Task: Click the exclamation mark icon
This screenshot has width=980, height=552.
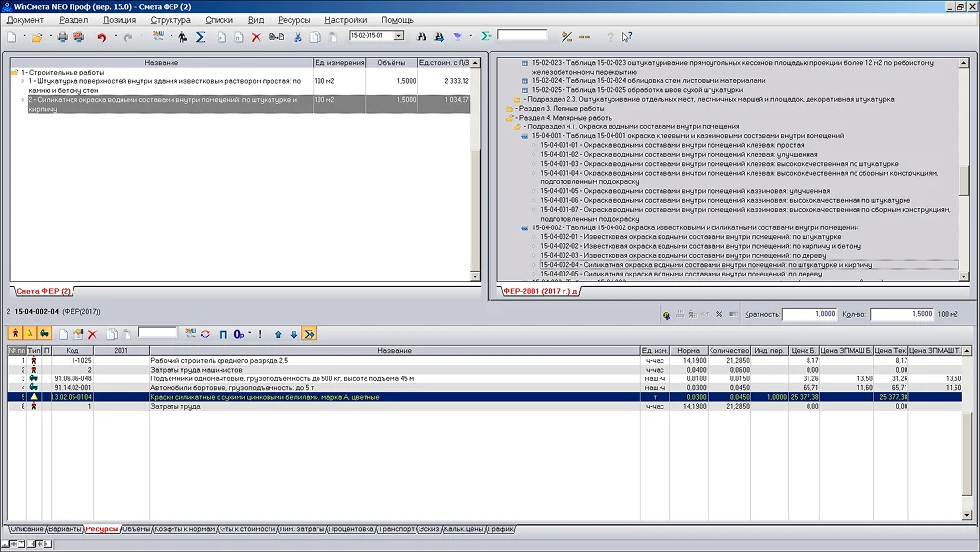Action: (x=260, y=334)
